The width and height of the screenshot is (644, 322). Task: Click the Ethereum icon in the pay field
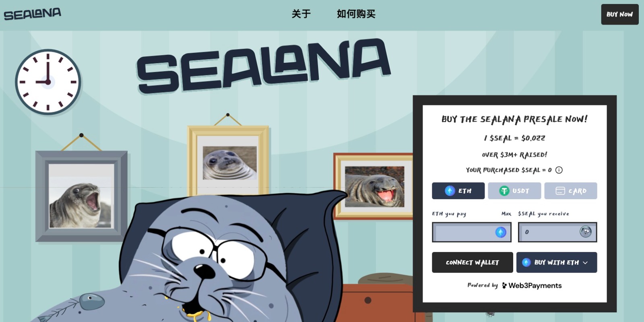point(501,232)
